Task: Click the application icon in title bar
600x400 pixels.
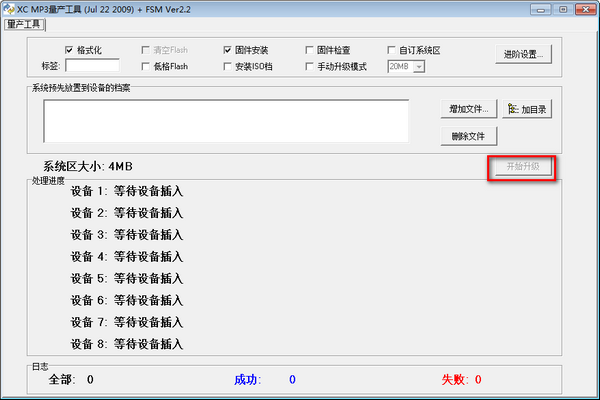Action: click(x=9, y=9)
